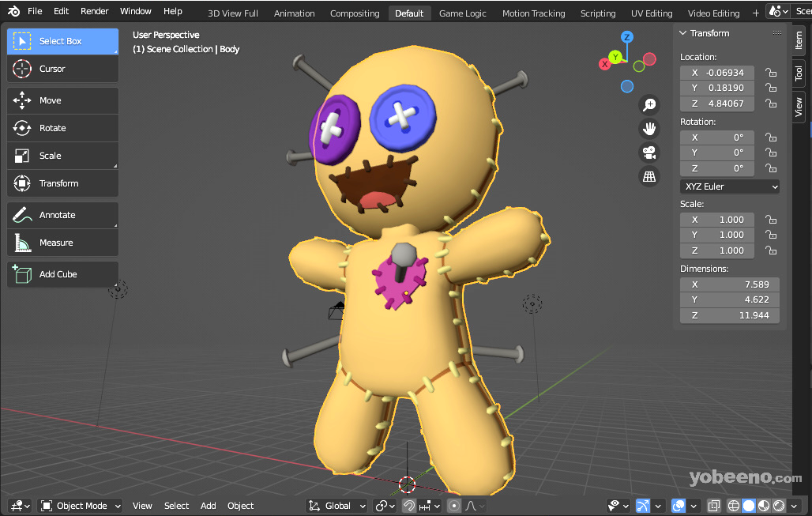Select rendered viewport shading
Image resolution: width=812 pixels, height=516 pixels.
click(x=778, y=506)
